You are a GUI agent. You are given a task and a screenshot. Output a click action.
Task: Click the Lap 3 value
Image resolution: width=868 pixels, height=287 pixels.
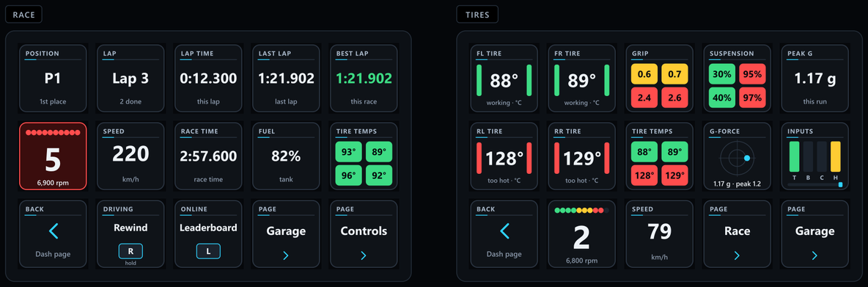pyautogui.click(x=130, y=79)
